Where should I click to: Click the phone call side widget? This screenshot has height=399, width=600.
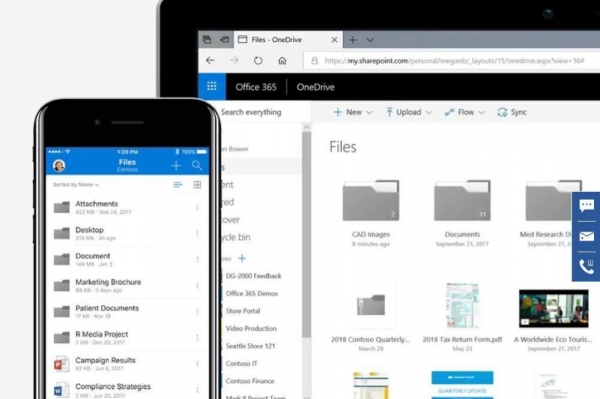click(x=587, y=266)
